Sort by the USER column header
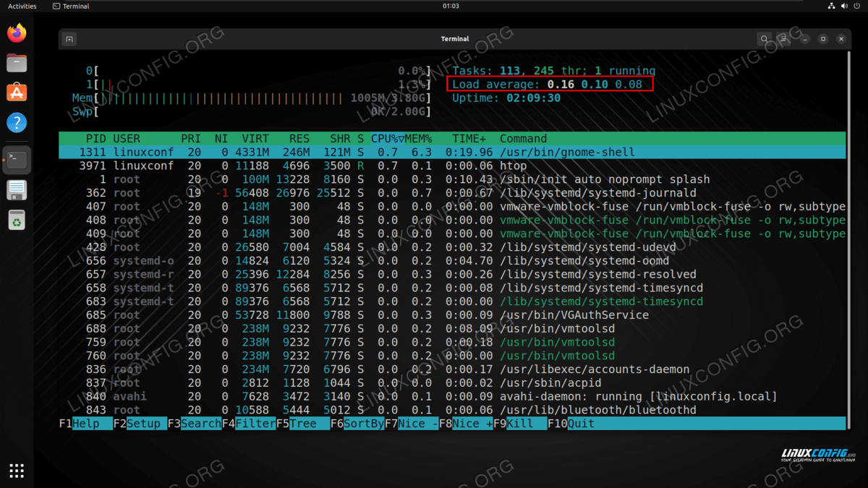Image resolution: width=868 pixels, height=488 pixels. (x=127, y=139)
